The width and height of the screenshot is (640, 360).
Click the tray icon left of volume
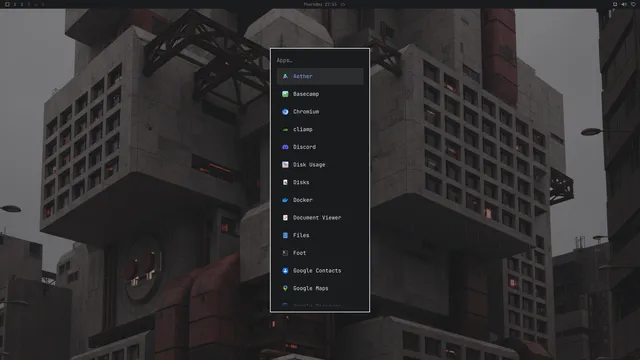615,4
